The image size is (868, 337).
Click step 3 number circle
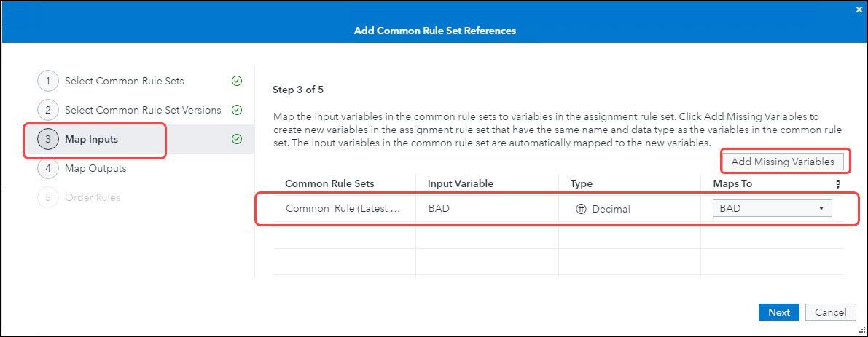point(47,139)
